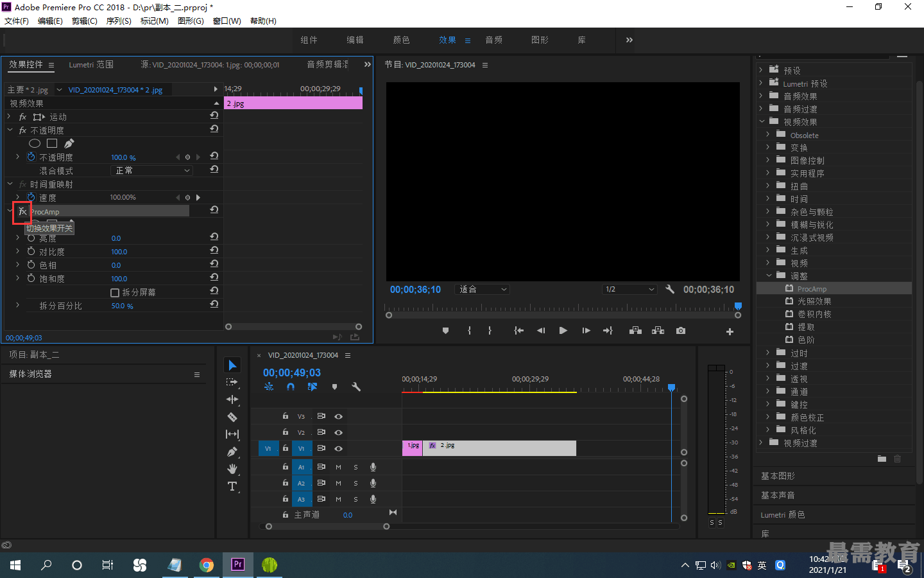This screenshot has width=924, height=578.
Task: Select the Slip tool
Action: point(232,434)
